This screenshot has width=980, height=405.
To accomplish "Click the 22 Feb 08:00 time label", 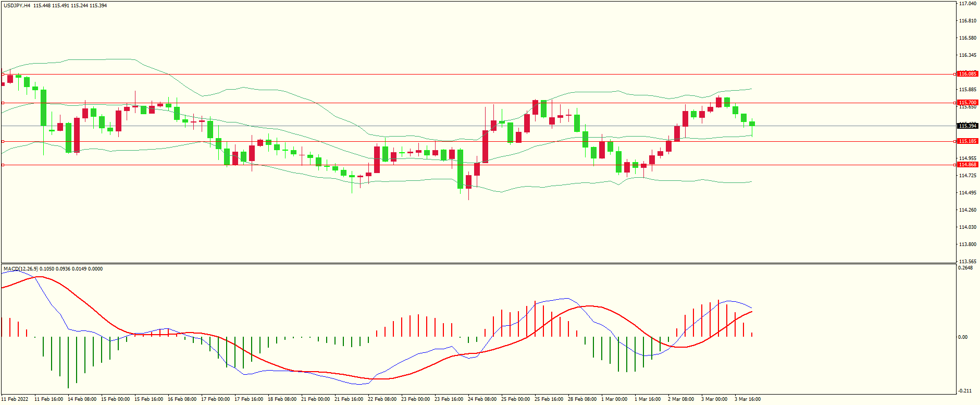I will click(382, 399).
